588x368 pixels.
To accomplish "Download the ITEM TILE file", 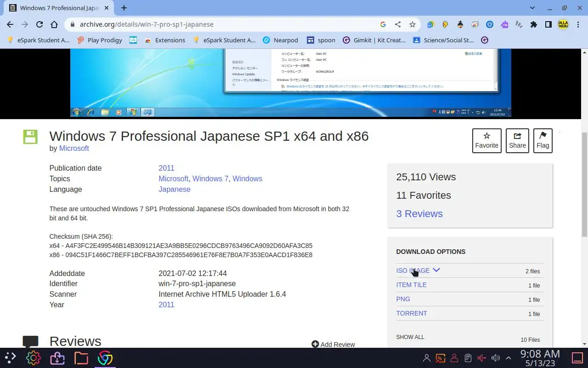I will pos(411,285).
